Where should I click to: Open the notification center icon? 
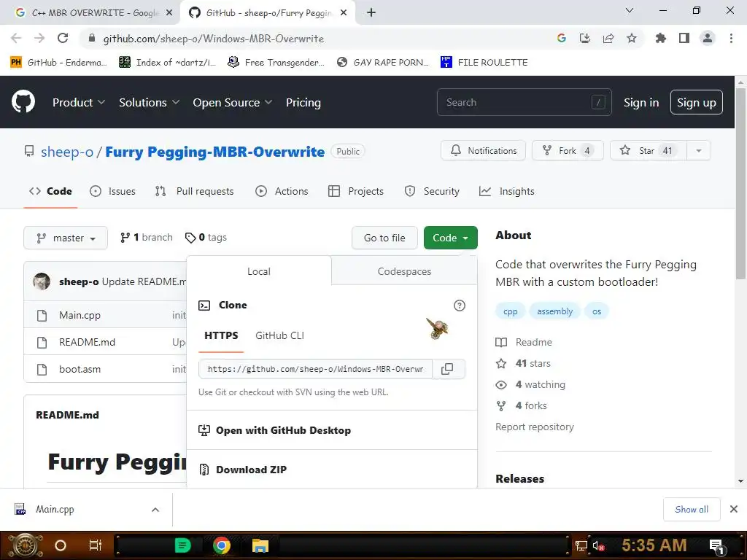click(x=718, y=546)
